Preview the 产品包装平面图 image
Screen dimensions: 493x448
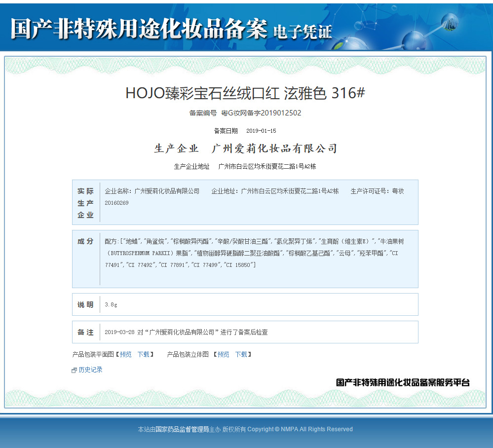pos(125,354)
